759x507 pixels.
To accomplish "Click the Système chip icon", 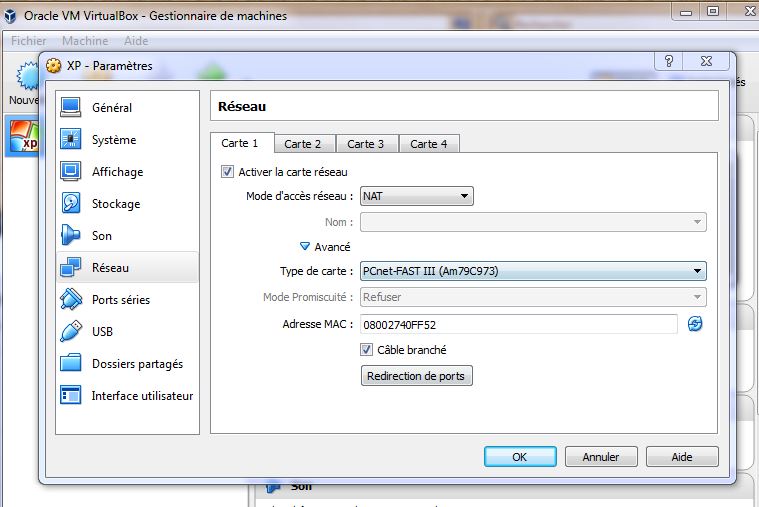I will 71,139.
